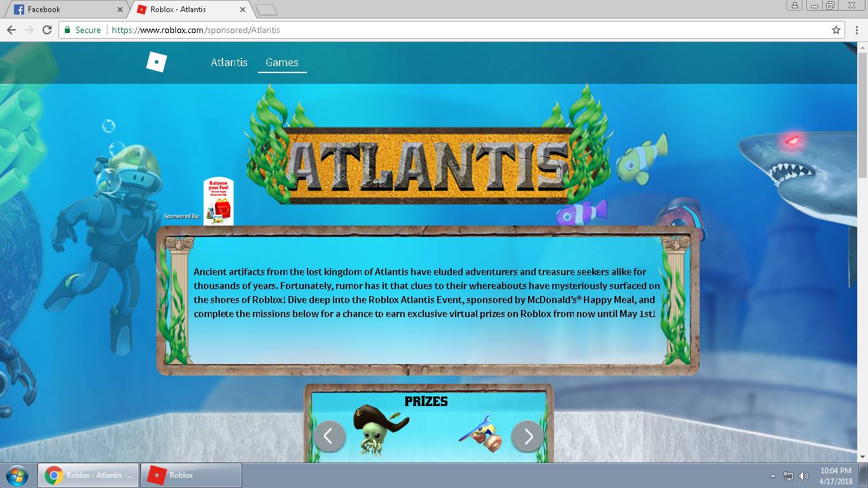
Task: Show hidden system tray icons
Action: click(x=773, y=476)
